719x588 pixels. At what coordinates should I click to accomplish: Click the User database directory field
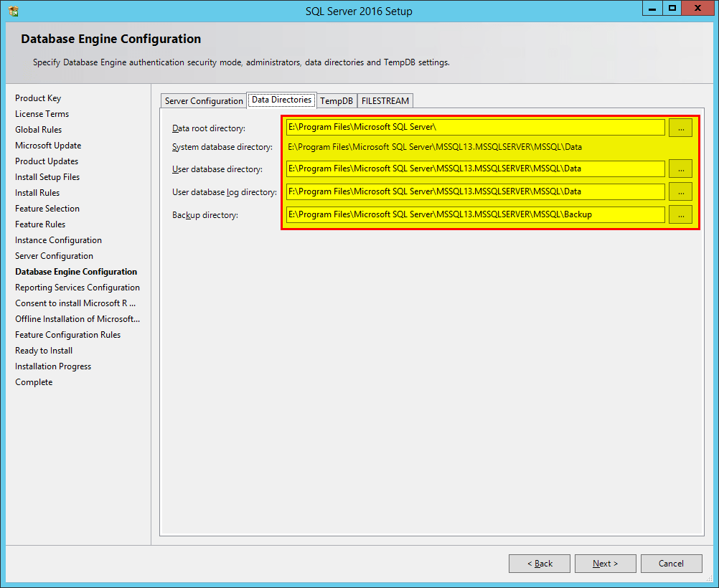[x=476, y=169]
